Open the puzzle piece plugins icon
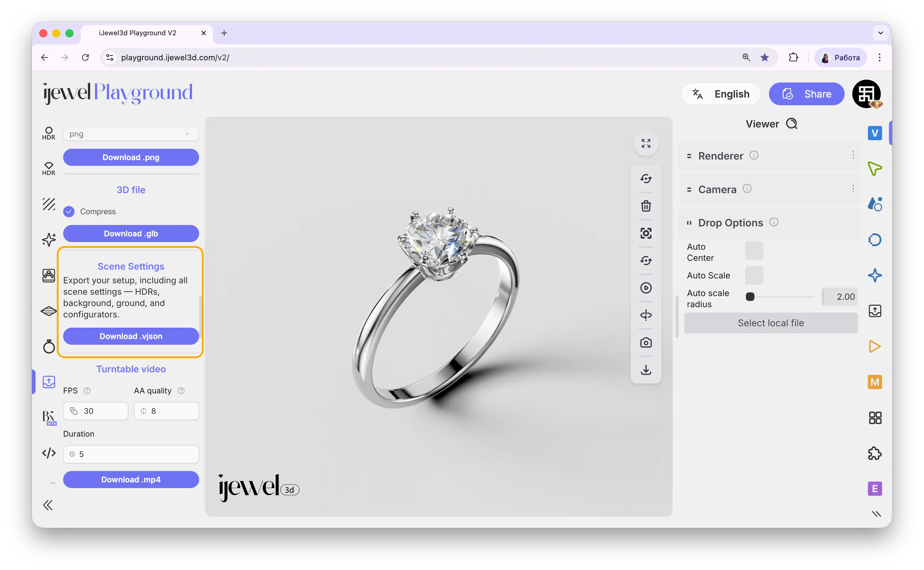924x570 pixels. pyautogui.click(x=874, y=453)
